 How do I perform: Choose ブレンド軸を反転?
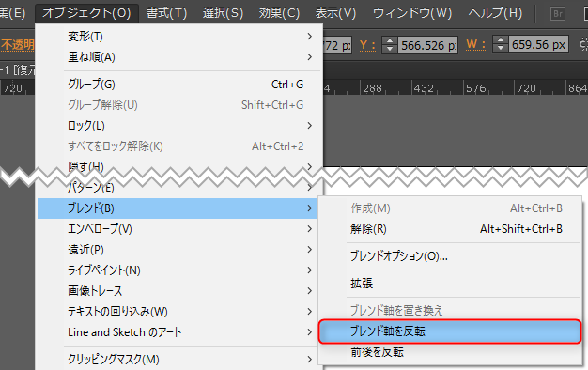(x=450, y=331)
